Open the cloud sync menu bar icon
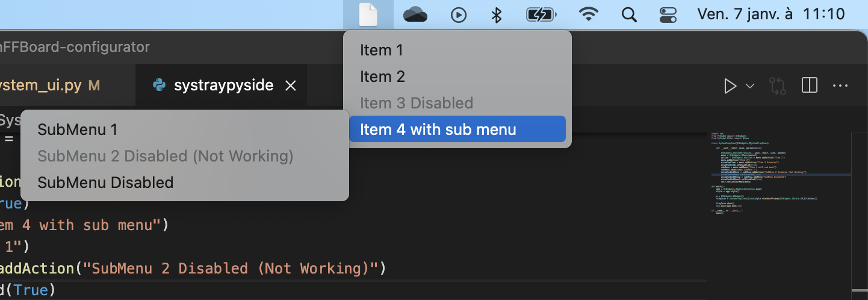 click(x=415, y=14)
